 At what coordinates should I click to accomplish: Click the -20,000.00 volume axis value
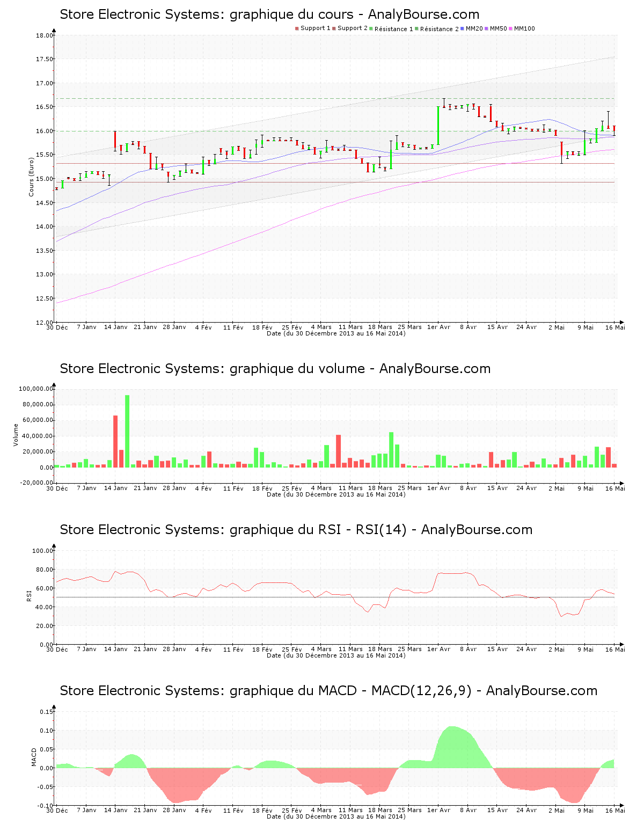pyautogui.click(x=36, y=483)
